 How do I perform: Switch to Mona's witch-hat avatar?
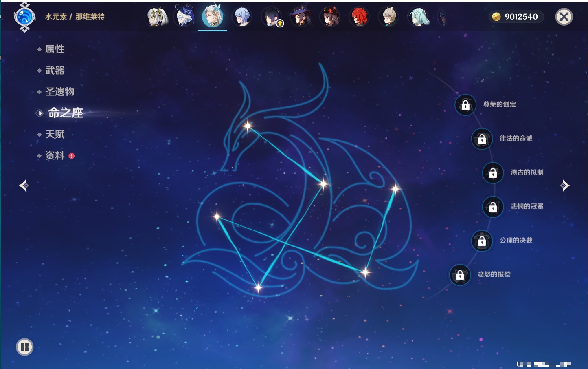(301, 17)
